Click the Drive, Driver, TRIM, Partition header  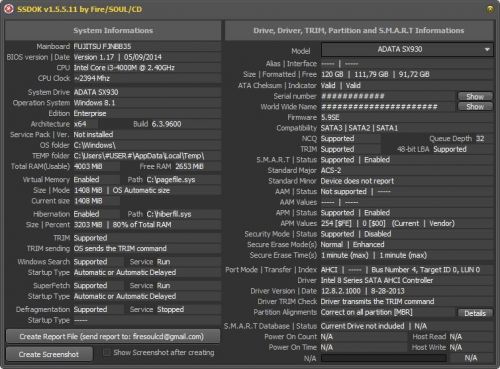[x=359, y=31]
